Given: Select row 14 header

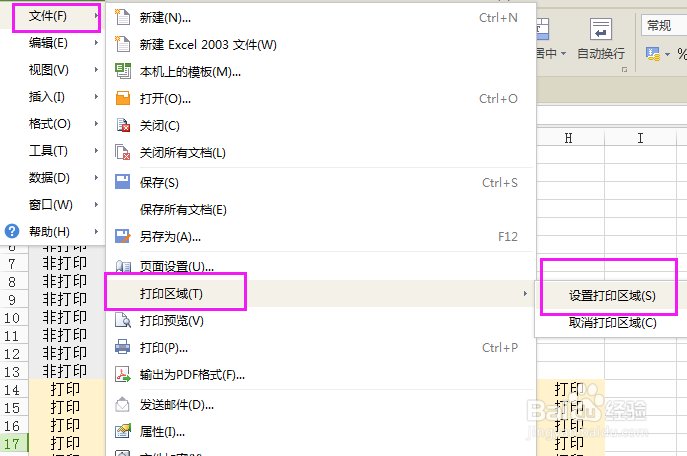Looking at the screenshot, I should pos(14,389).
